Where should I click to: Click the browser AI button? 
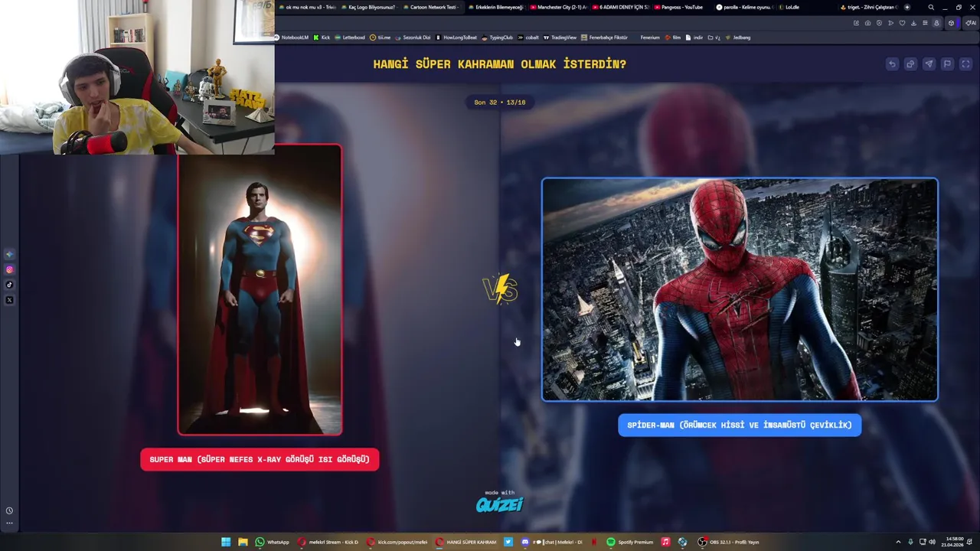970,23
